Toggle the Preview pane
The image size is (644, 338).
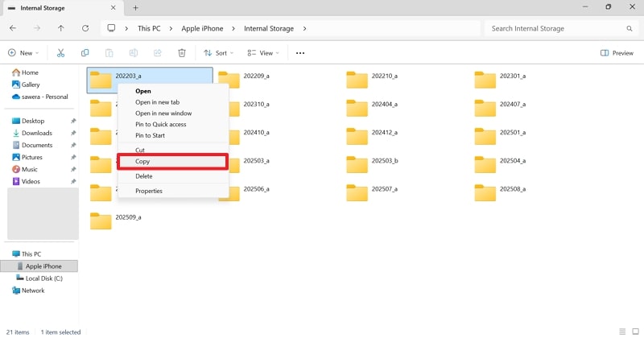617,53
